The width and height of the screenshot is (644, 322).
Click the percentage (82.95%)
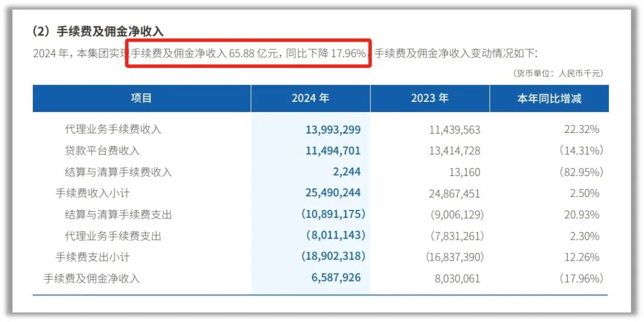581,172
